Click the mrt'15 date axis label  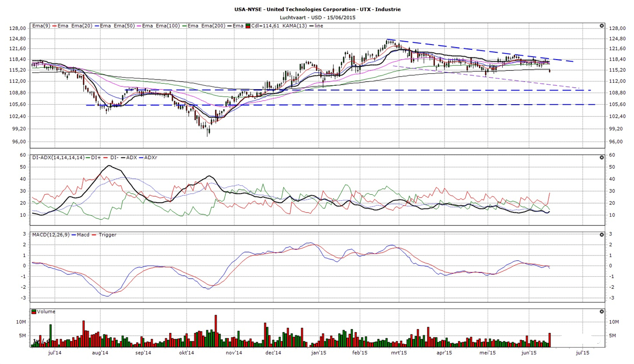399,353
